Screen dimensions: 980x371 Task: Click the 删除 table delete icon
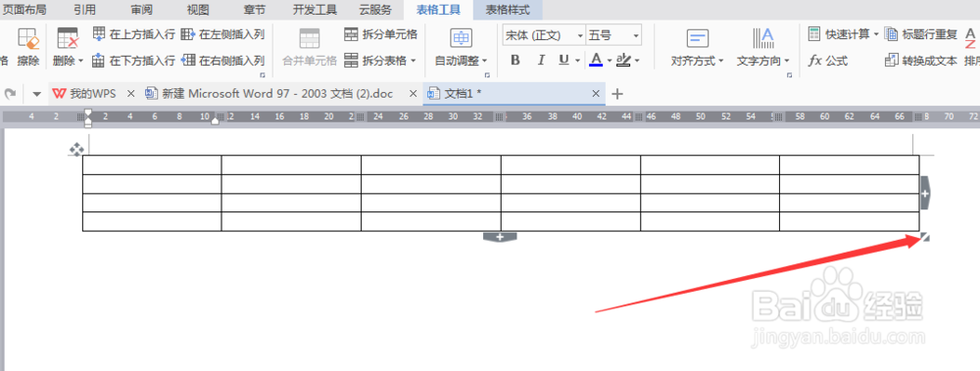[67, 39]
